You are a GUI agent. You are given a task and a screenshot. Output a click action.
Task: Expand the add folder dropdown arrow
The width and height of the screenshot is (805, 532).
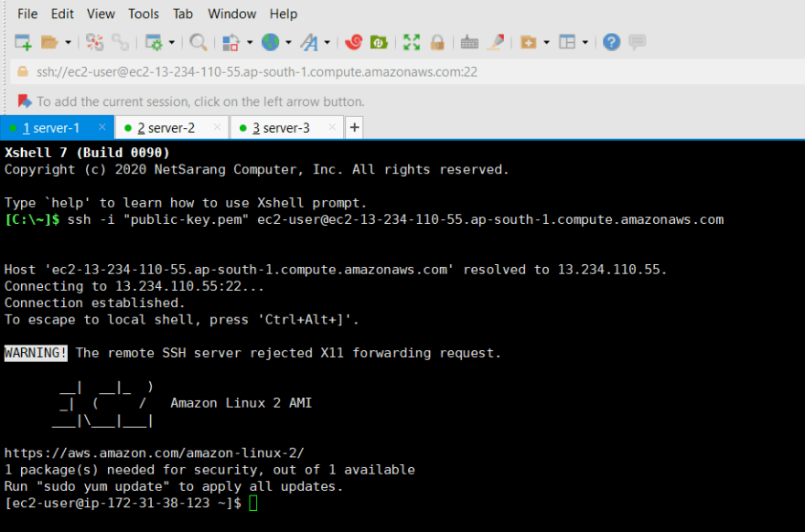(546, 42)
